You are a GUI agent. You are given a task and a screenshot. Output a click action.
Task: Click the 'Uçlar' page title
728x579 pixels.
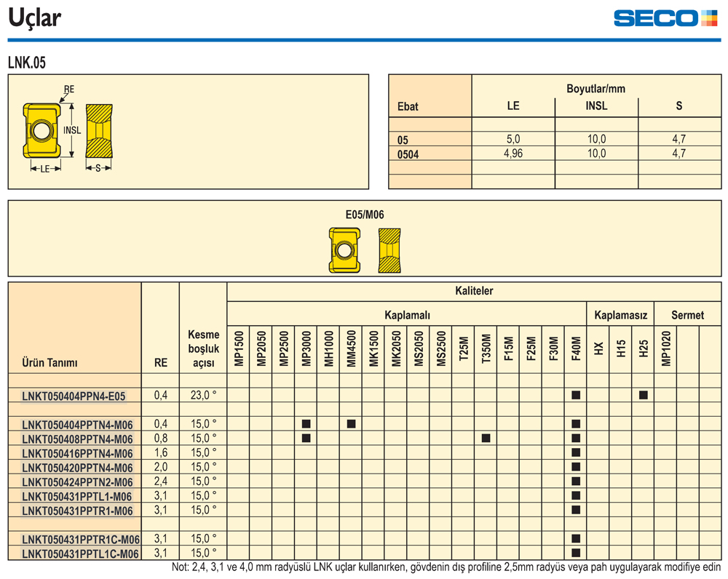click(35, 18)
